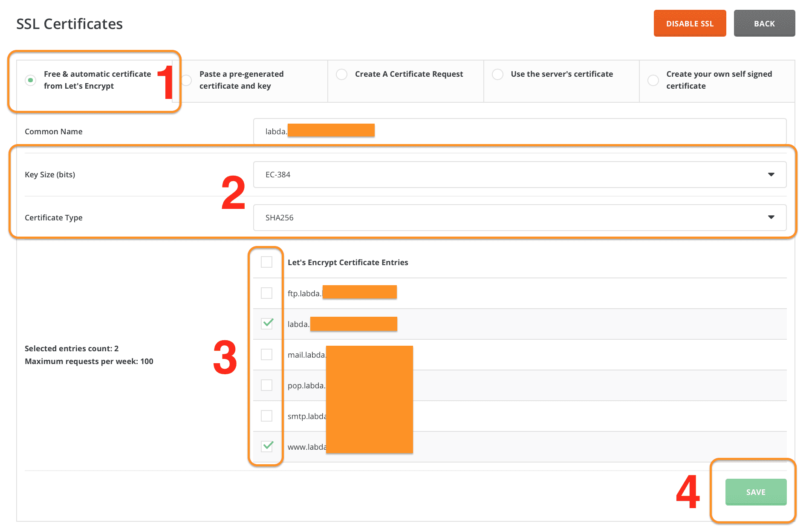The image size is (809, 532).
Task: Select Create A Certificate Request option
Action: [x=341, y=74]
